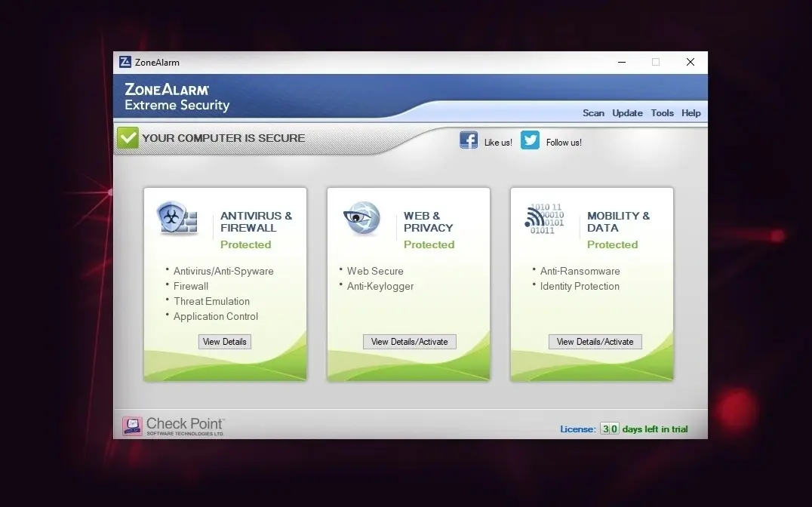Open the Scan menu
The height and width of the screenshot is (507, 812).
pyautogui.click(x=593, y=113)
